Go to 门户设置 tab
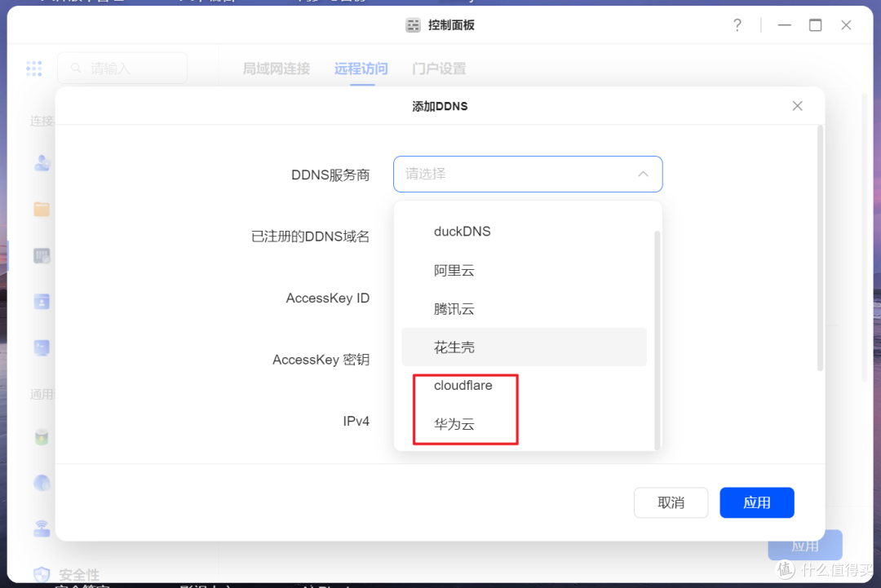 [439, 69]
